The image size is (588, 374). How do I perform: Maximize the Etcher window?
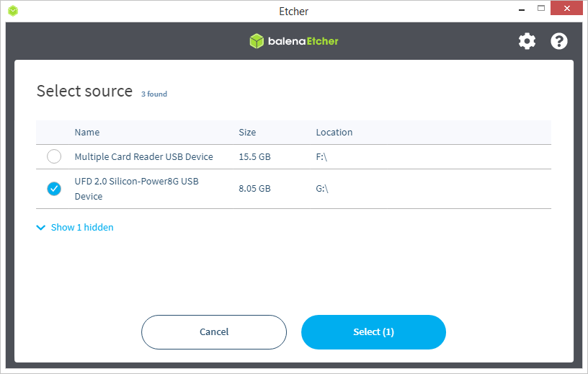(x=540, y=10)
